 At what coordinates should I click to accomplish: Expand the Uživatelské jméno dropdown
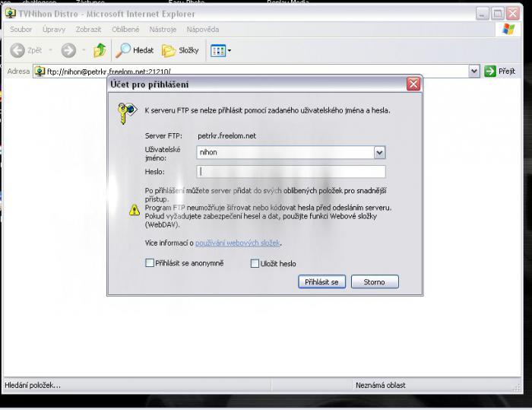click(379, 153)
